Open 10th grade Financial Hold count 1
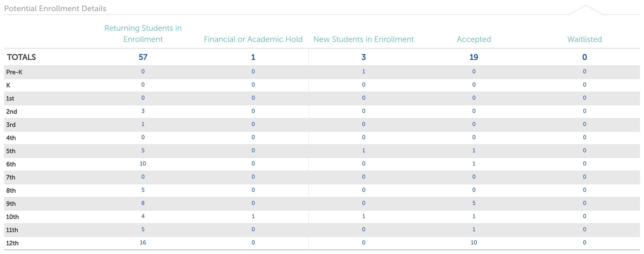 coord(253,216)
